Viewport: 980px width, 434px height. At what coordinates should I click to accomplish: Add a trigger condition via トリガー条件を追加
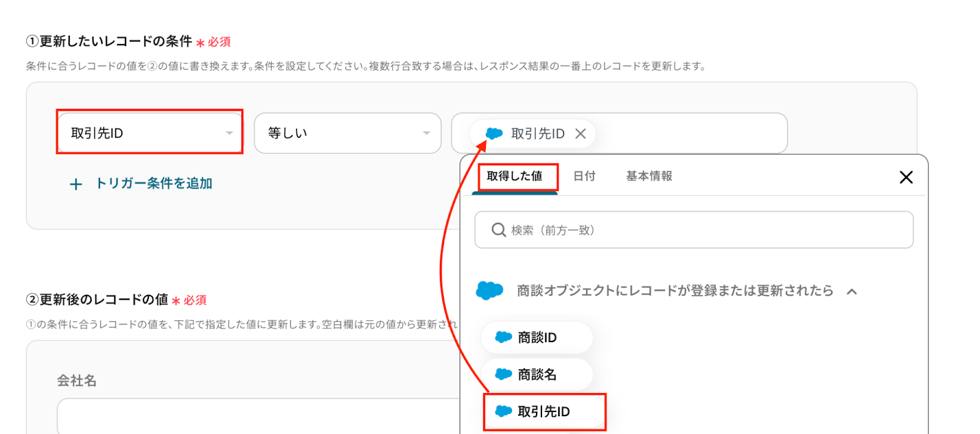click(x=154, y=183)
